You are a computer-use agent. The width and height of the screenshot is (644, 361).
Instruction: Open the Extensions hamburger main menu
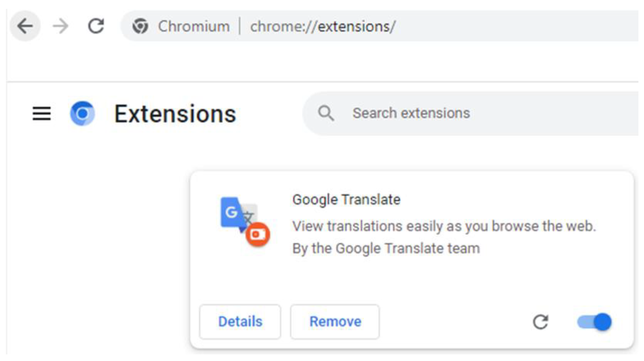click(x=41, y=113)
